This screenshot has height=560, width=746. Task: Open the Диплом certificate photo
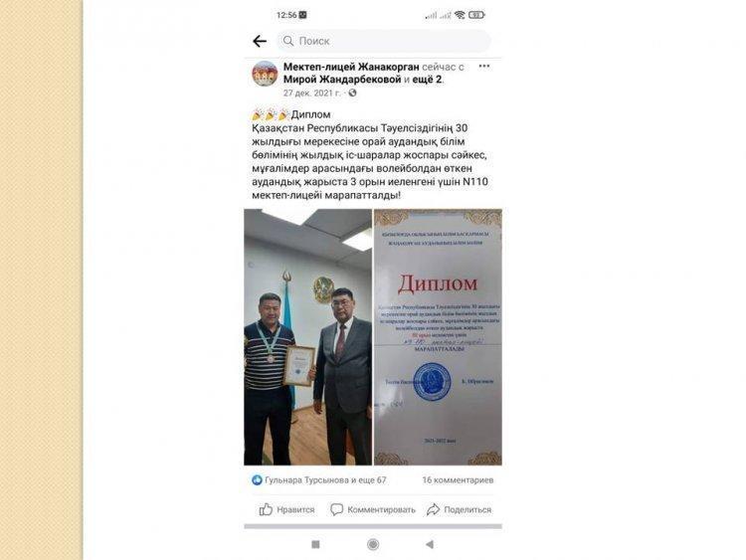coord(439,337)
